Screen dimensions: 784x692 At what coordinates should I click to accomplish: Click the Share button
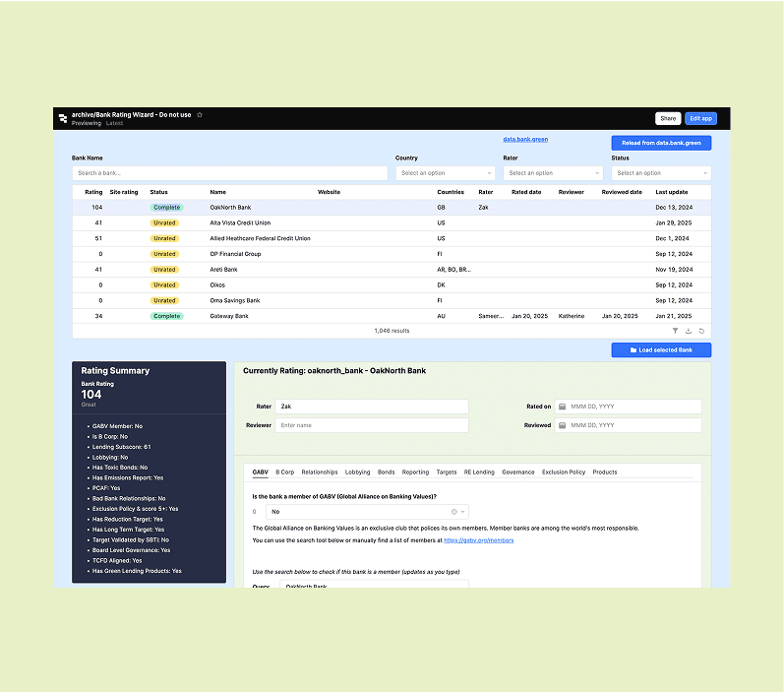point(668,118)
